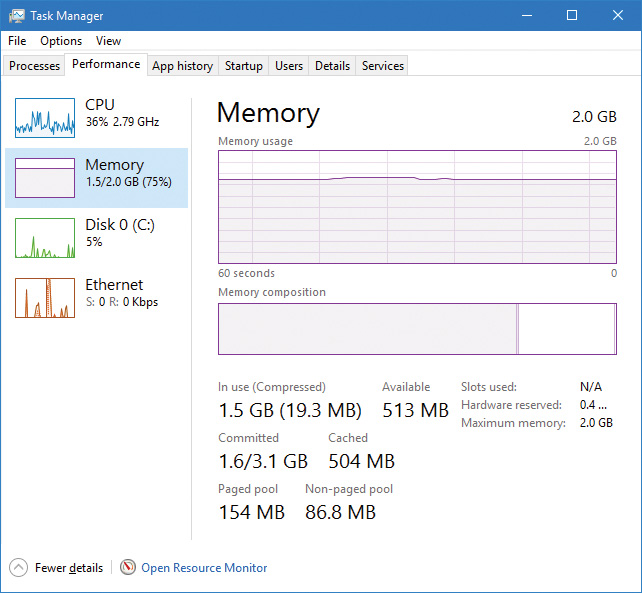Click the Fewer details text button
Viewport: 642px width, 593px height.
tap(69, 568)
